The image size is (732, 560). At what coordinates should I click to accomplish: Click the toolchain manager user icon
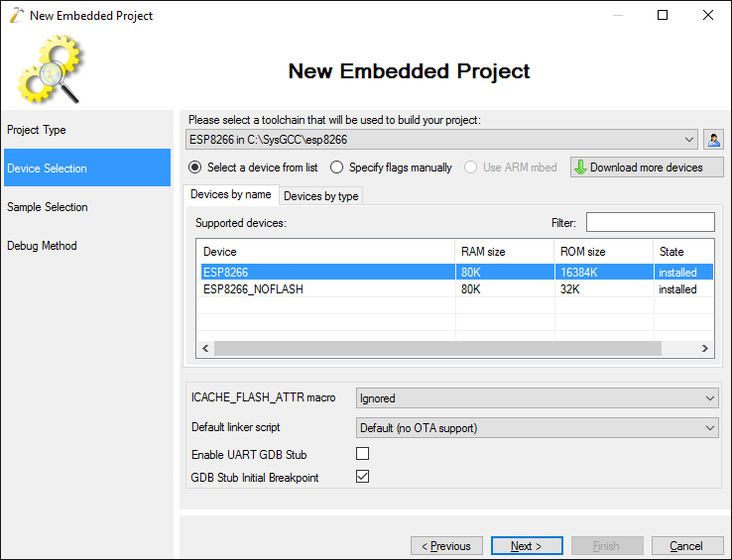click(x=713, y=140)
